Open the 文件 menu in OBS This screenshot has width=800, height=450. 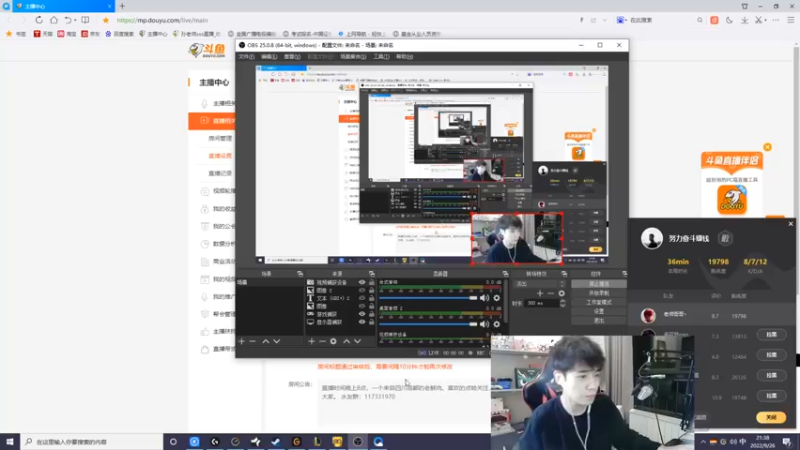[x=246, y=57]
